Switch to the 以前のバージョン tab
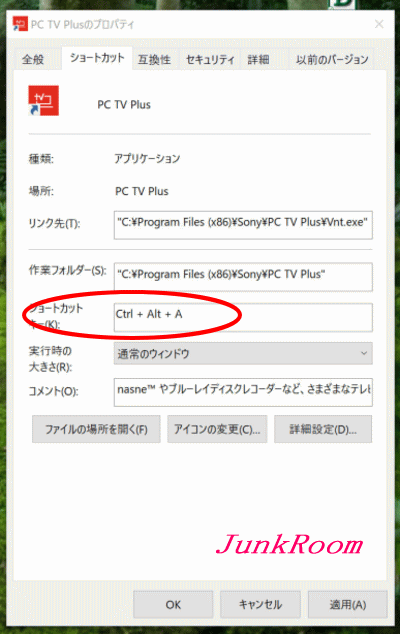The height and width of the screenshot is (634, 400). 332,60
